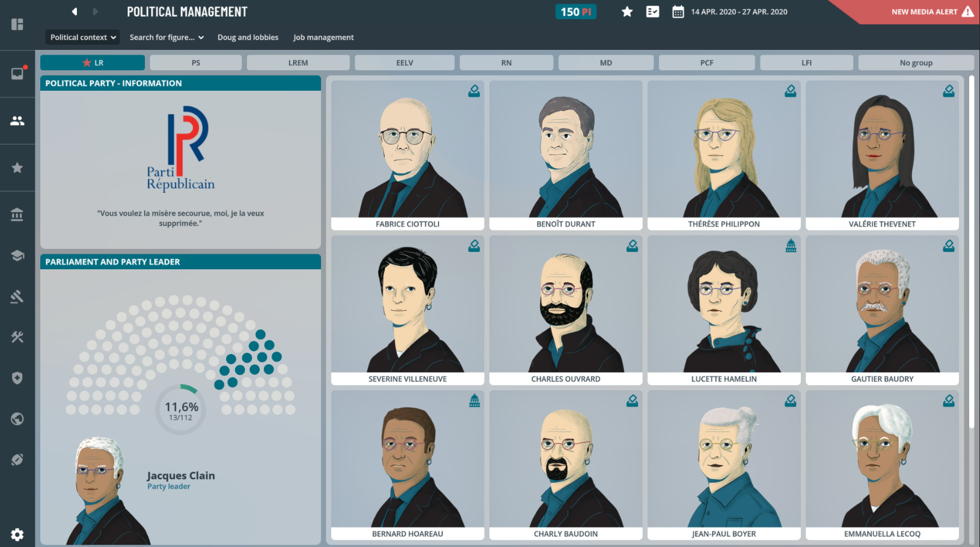
Task: Switch to the LREM party tab
Action: point(298,63)
